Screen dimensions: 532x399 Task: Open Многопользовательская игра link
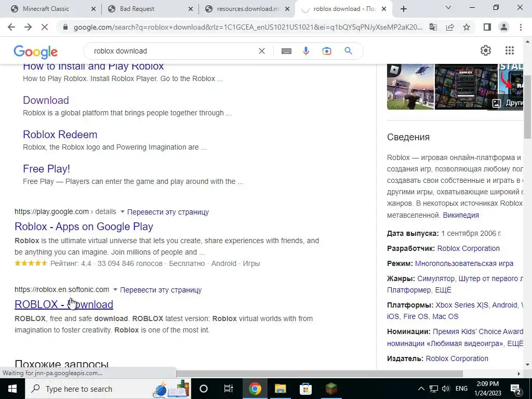click(464, 263)
